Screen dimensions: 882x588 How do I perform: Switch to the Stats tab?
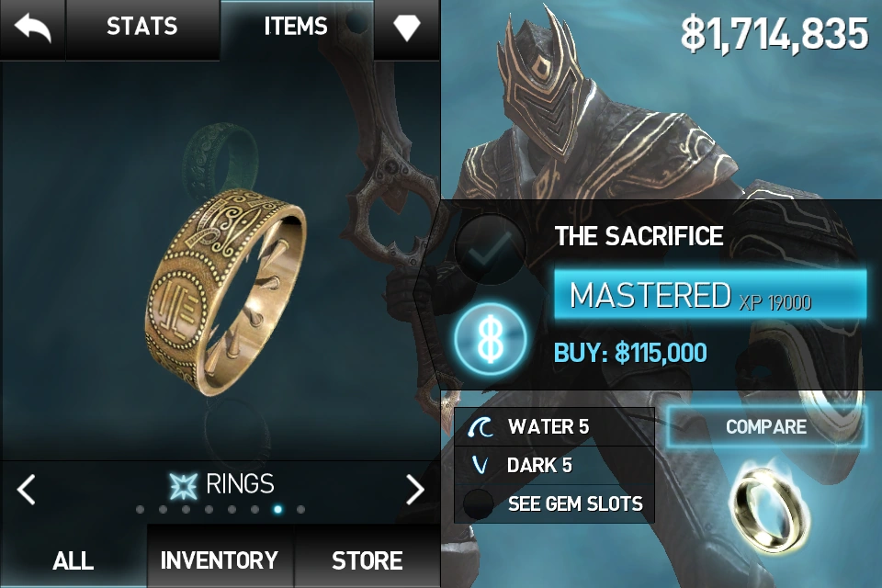coord(142,27)
